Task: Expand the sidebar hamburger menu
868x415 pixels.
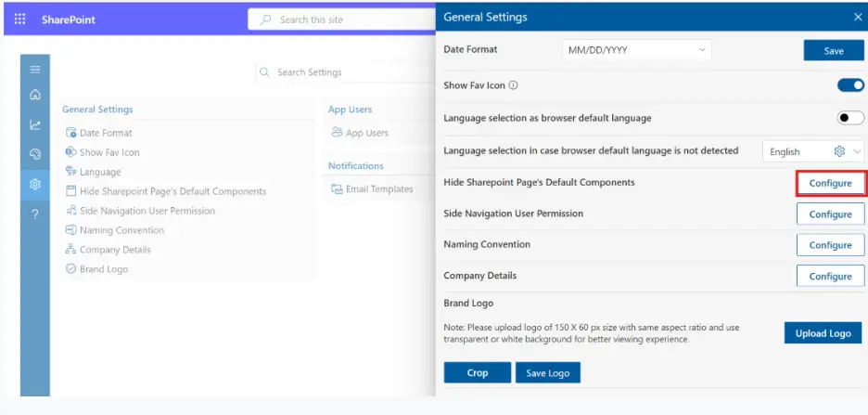Action: (x=35, y=69)
